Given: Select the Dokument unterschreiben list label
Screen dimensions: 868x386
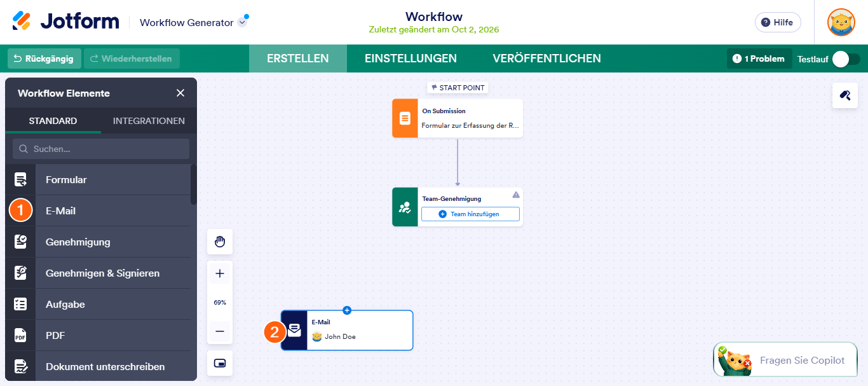Looking at the screenshot, I should (105, 366).
